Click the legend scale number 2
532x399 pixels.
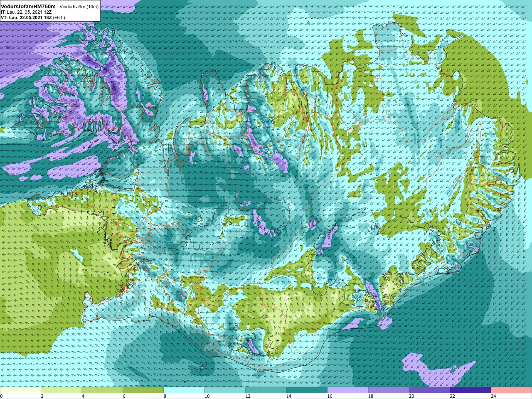tap(42, 396)
